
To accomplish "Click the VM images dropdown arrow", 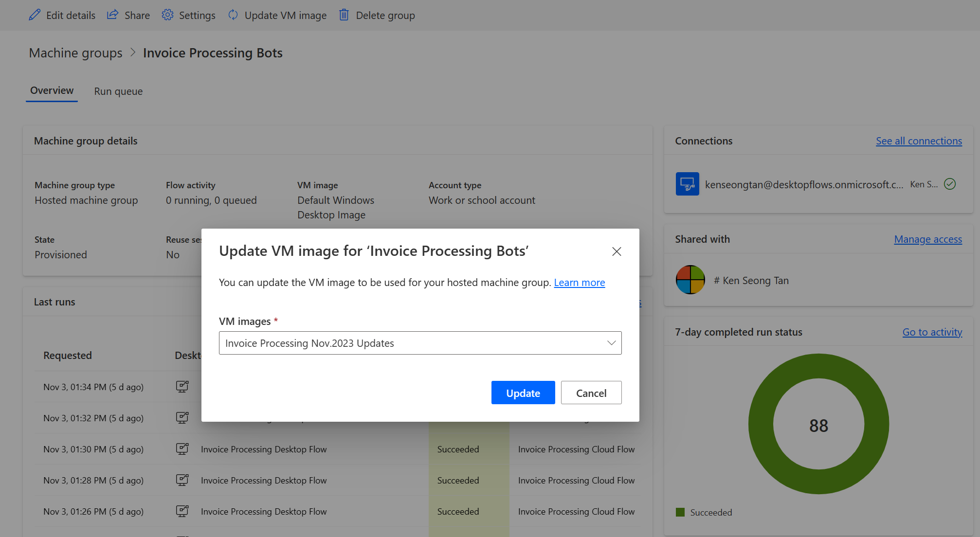I will pos(608,342).
